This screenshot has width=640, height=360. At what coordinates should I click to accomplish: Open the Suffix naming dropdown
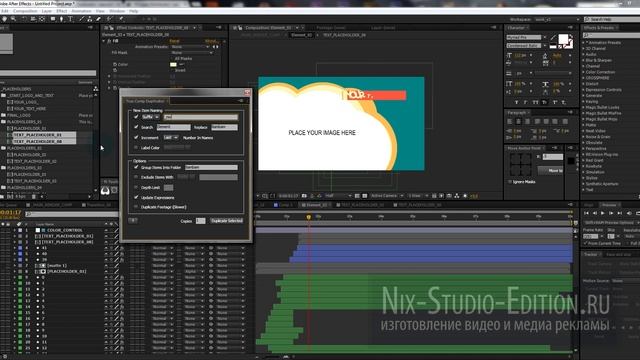[x=150, y=117]
